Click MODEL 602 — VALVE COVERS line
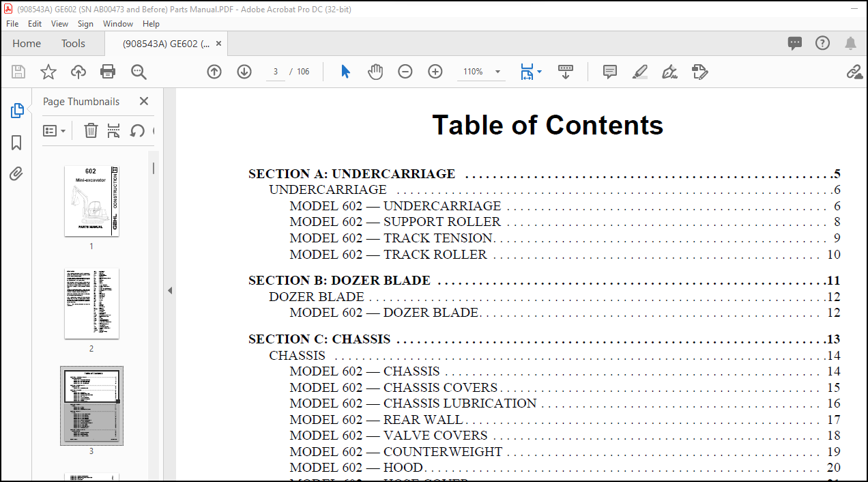 point(565,436)
